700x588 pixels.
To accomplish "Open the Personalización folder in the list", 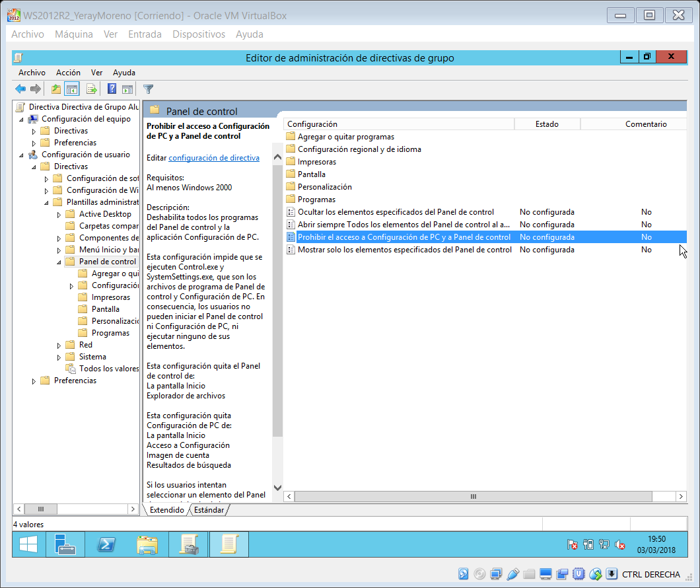I will pos(324,186).
